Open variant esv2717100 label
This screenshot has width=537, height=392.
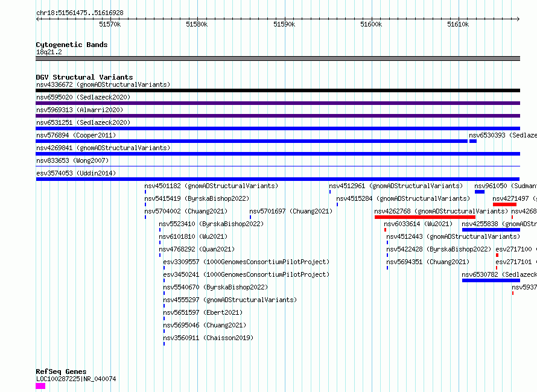[516, 249]
